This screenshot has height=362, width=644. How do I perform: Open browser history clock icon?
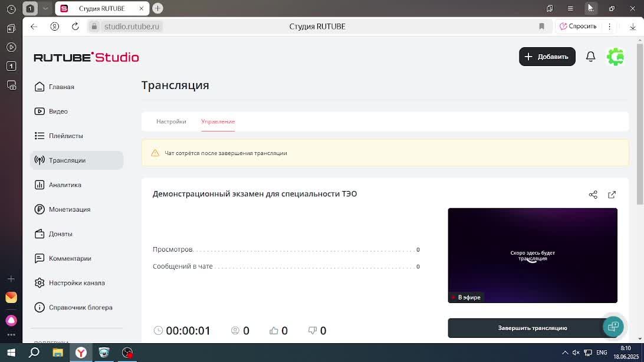coord(11,9)
